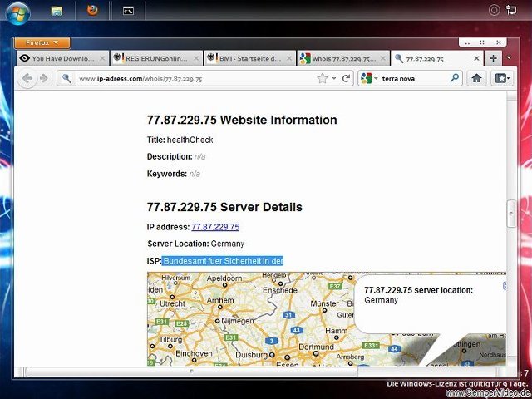Open the Windows Start orb
Viewport: 532px width, 399px height.
coord(18,12)
